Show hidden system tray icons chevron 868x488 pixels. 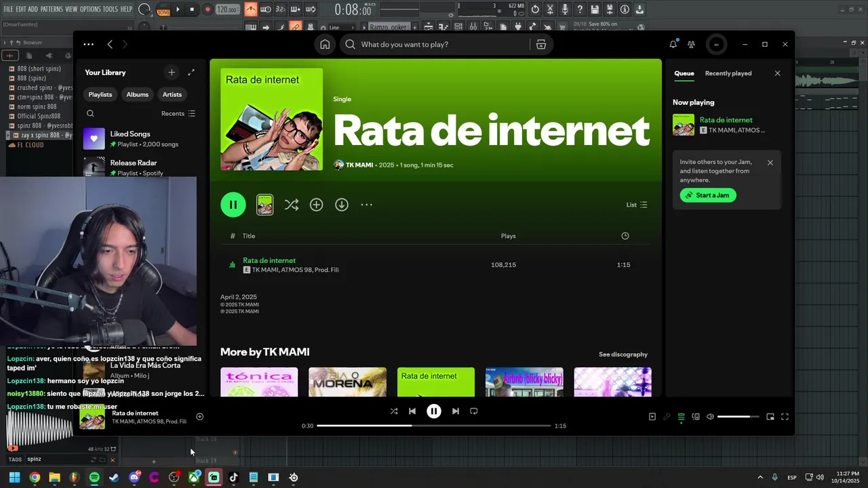[760, 477]
